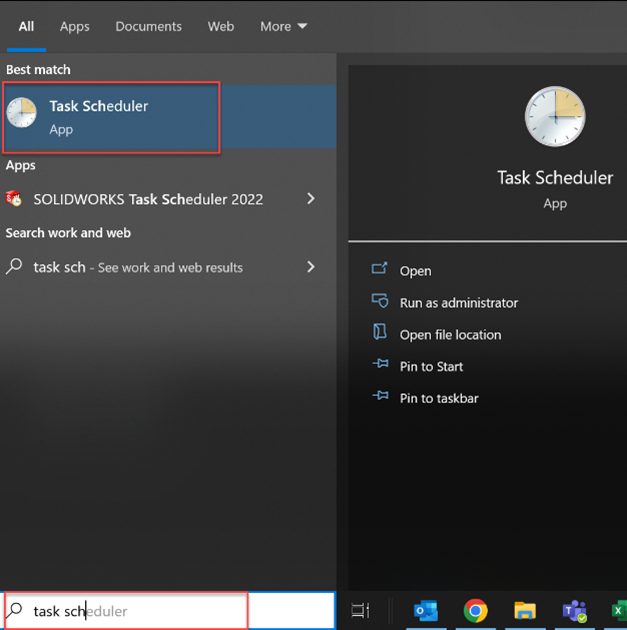Screen dimensions: 627x630
Task: Expand the task sch web results chevron
Action: 310,267
